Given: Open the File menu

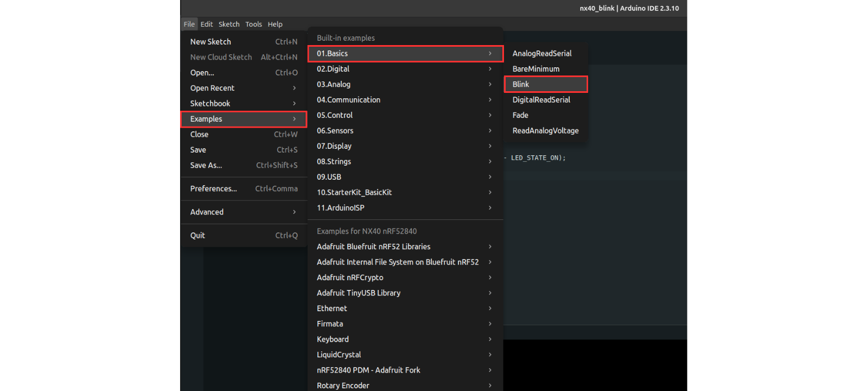Looking at the screenshot, I should pos(189,24).
